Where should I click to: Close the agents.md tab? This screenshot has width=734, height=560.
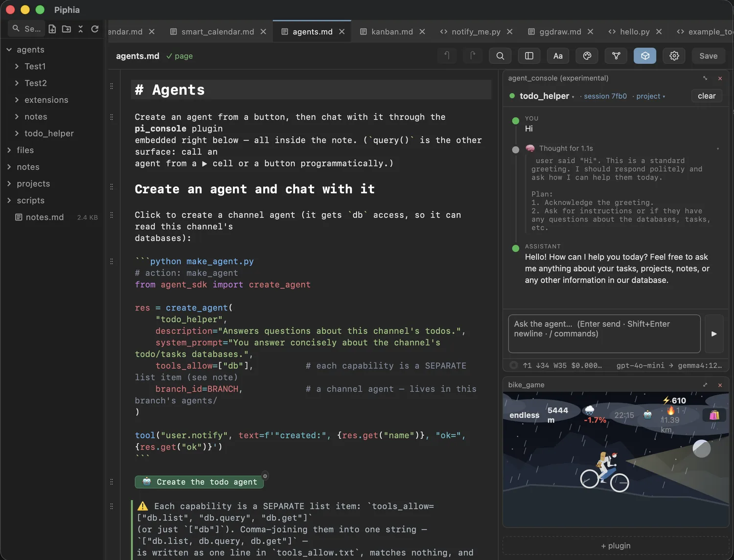342,32
